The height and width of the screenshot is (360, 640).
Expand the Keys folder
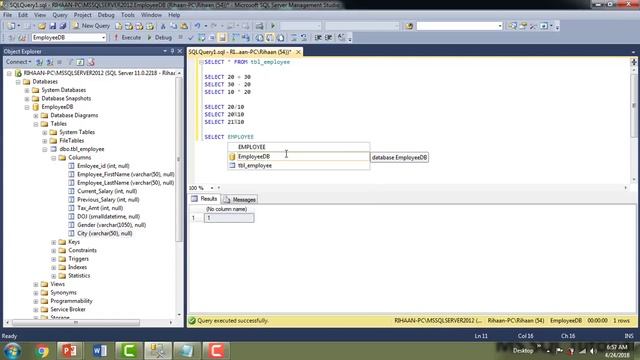coord(54,242)
